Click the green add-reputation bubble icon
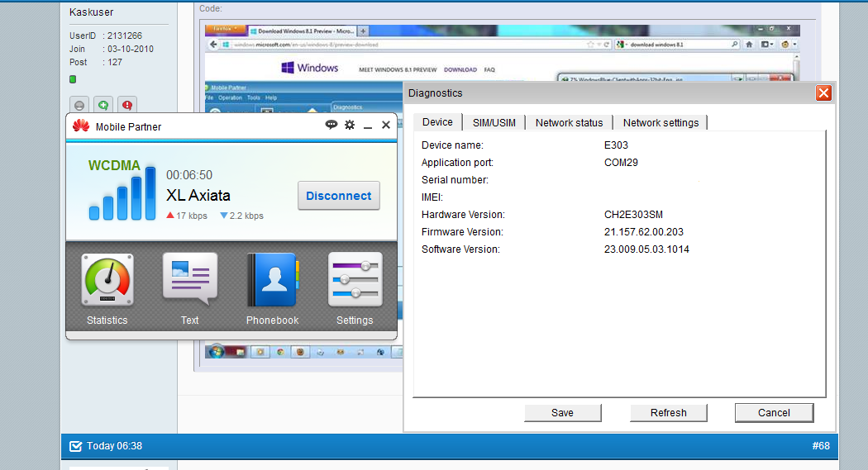The image size is (868, 470). [103, 105]
